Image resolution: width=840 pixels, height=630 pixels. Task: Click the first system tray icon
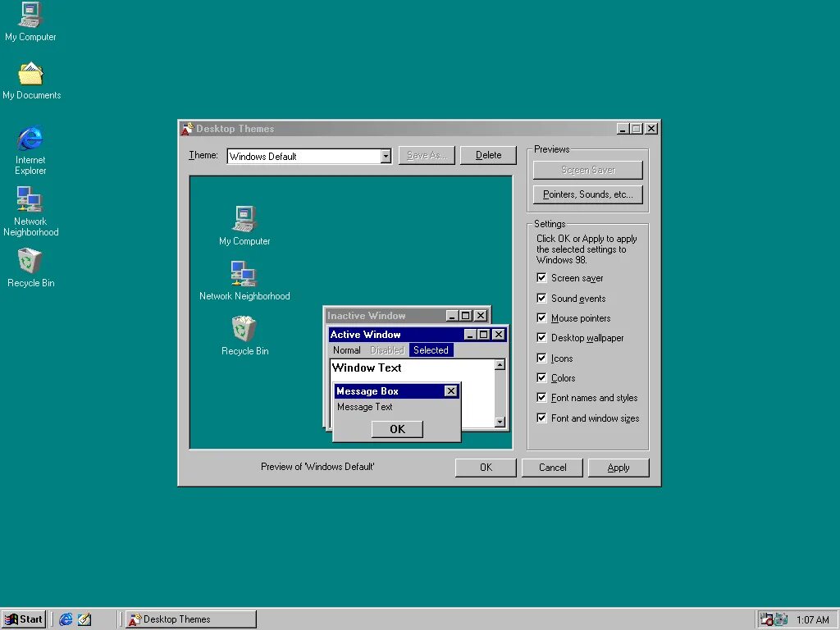[x=766, y=619]
